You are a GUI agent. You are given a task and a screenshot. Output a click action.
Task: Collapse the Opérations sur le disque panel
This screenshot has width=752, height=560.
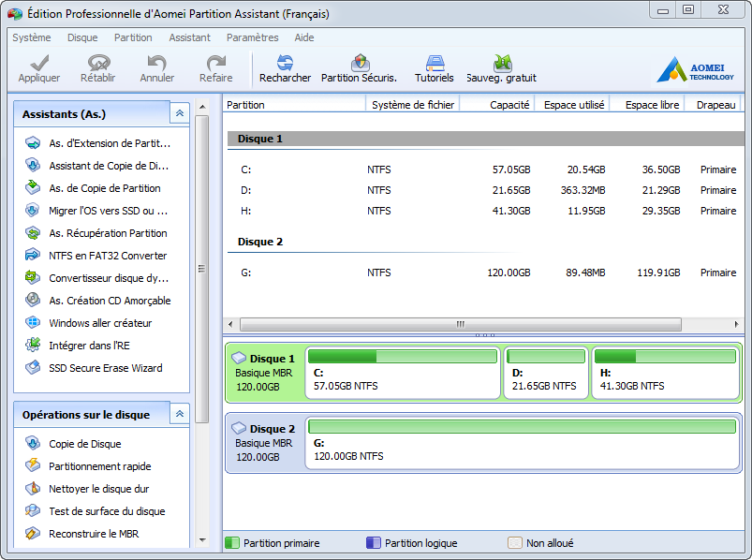179,414
